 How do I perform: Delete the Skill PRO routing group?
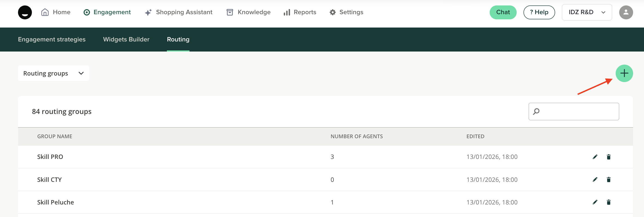(x=609, y=157)
